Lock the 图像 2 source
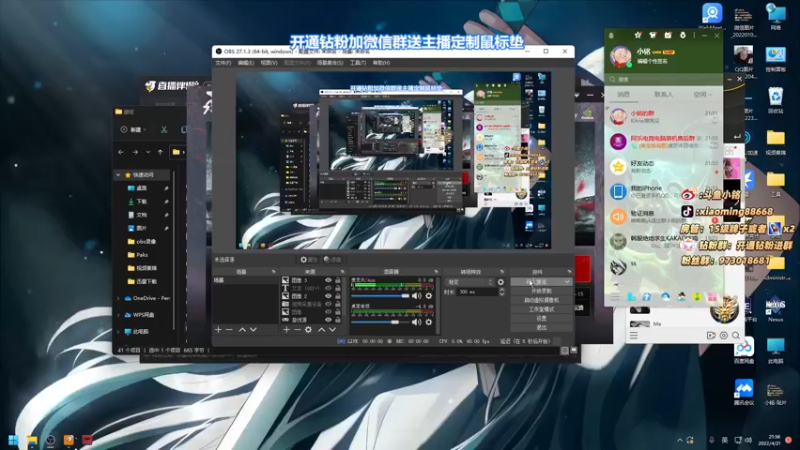This screenshot has width=800, height=450. click(x=338, y=296)
